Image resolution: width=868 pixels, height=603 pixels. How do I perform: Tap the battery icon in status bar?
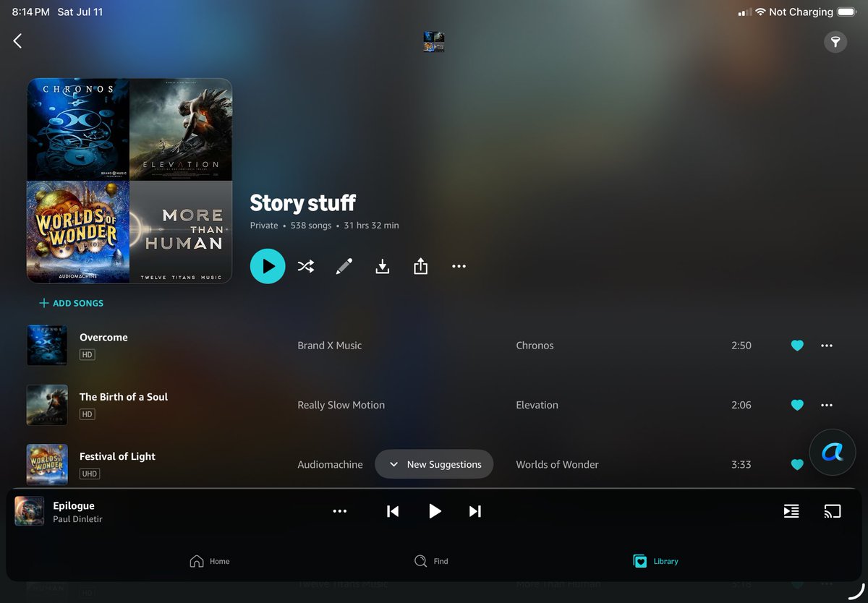click(x=846, y=12)
